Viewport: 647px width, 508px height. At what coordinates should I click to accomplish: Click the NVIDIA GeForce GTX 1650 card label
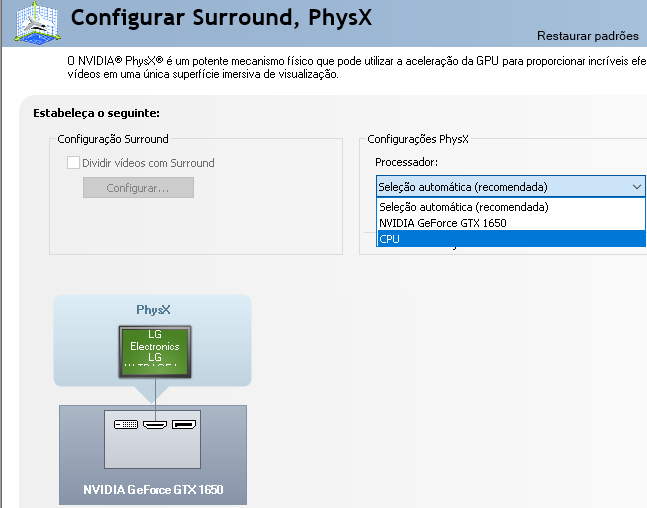[153, 491]
